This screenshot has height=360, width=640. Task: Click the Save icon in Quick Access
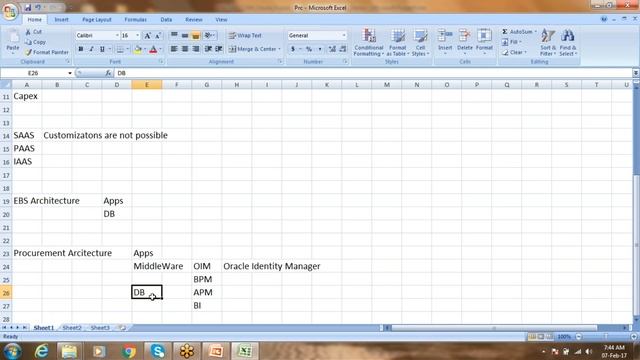[28, 7]
